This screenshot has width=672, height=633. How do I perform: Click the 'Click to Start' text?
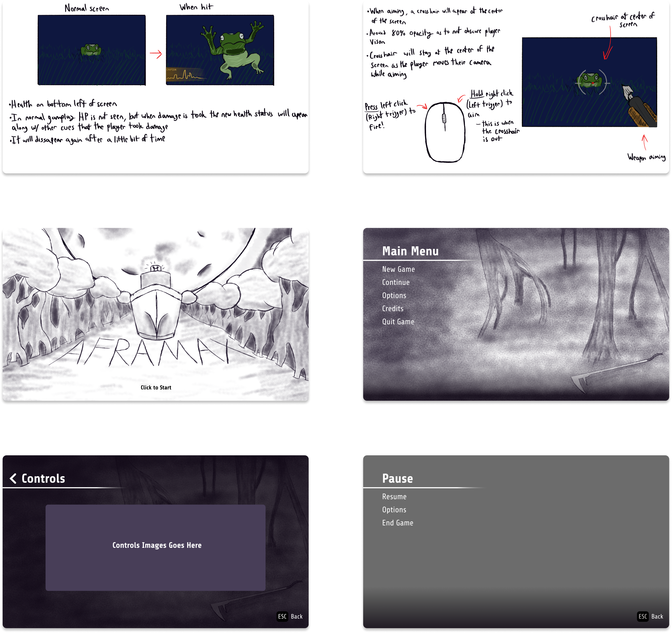pyautogui.click(x=156, y=388)
